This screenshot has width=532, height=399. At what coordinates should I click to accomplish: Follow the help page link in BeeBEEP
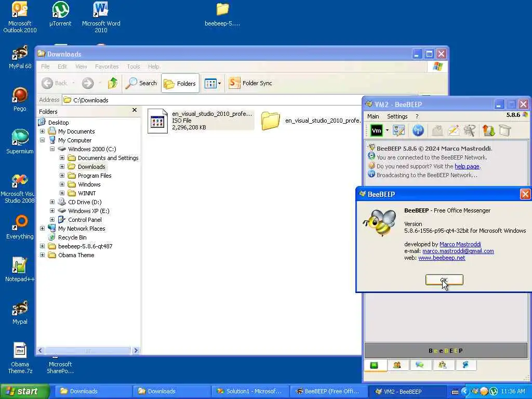467,166
